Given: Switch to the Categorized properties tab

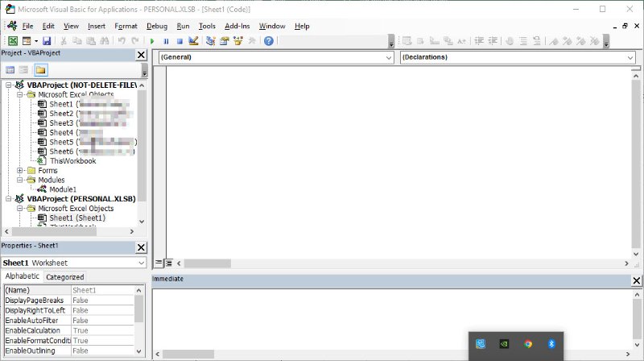Looking at the screenshot, I should click(x=64, y=276).
